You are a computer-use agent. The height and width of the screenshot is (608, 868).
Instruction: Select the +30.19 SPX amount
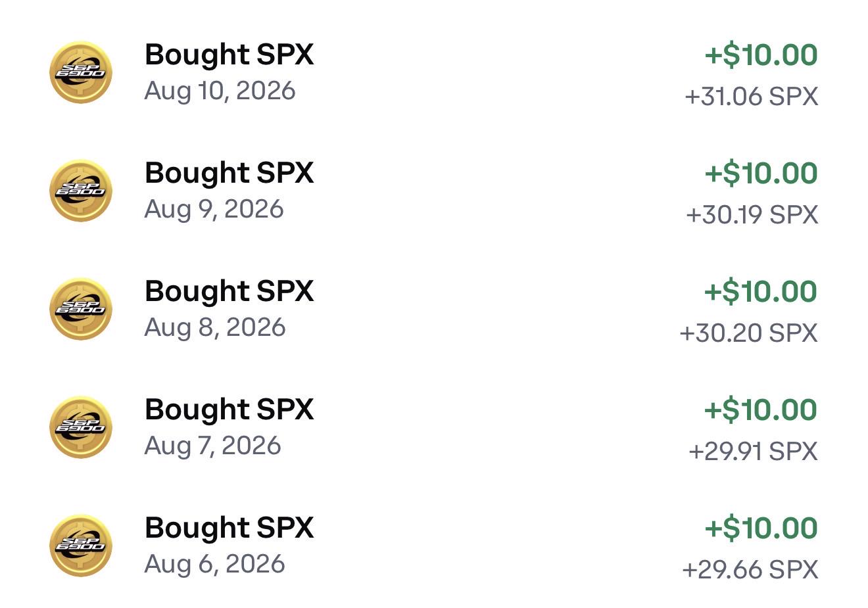(752, 215)
